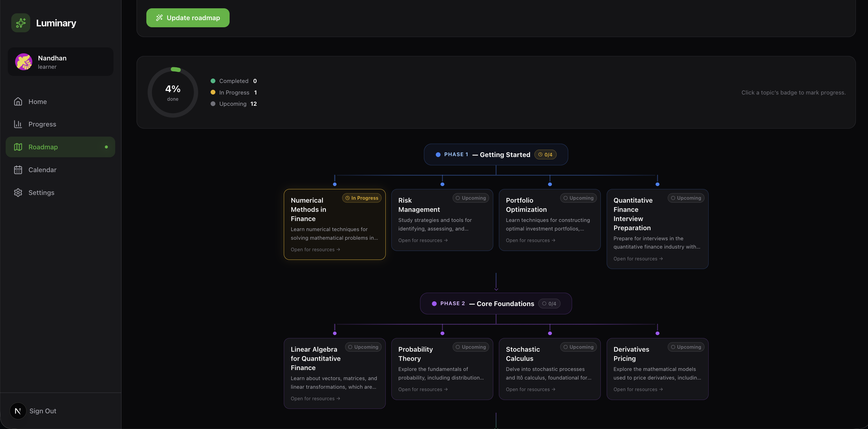Click the Roadmap map icon
868x429 pixels.
tap(18, 147)
